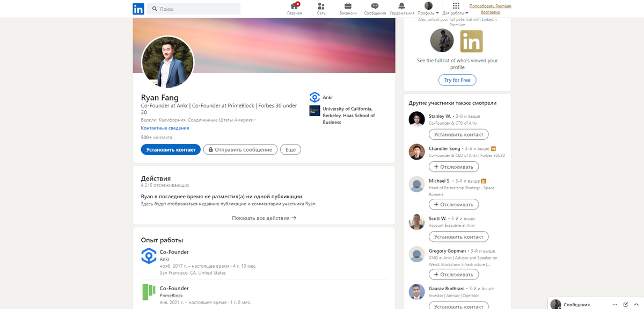This screenshot has height=309, width=644.
Task: Click the Berkeley Haas school logo
Action: [x=314, y=111]
